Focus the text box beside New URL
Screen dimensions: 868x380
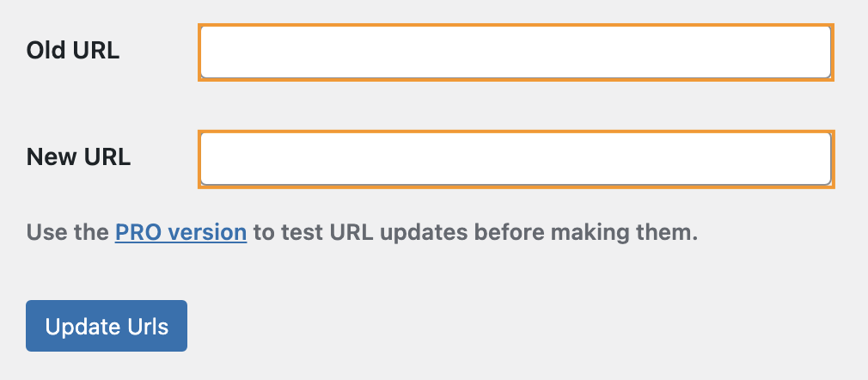(x=516, y=159)
